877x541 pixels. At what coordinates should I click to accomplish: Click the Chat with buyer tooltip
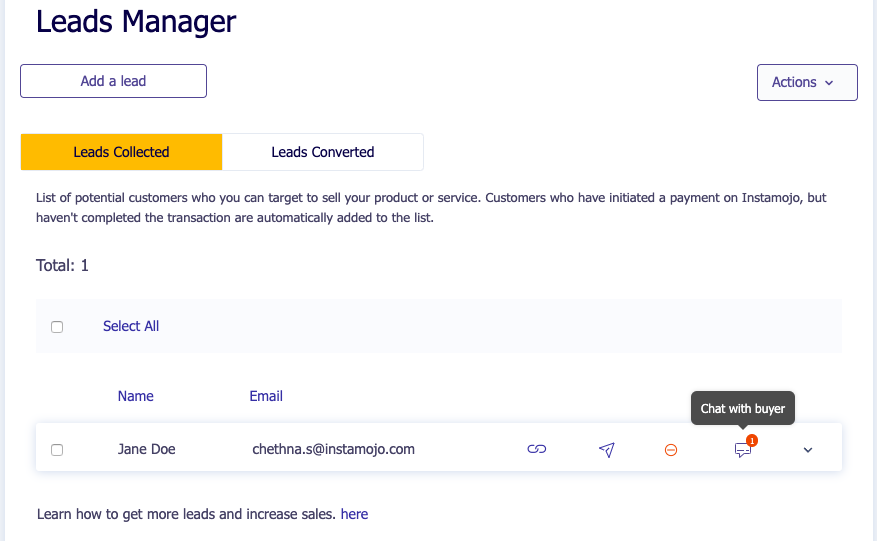click(742, 408)
